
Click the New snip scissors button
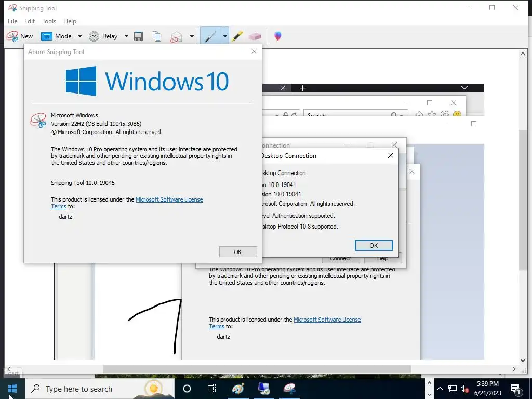click(20, 36)
